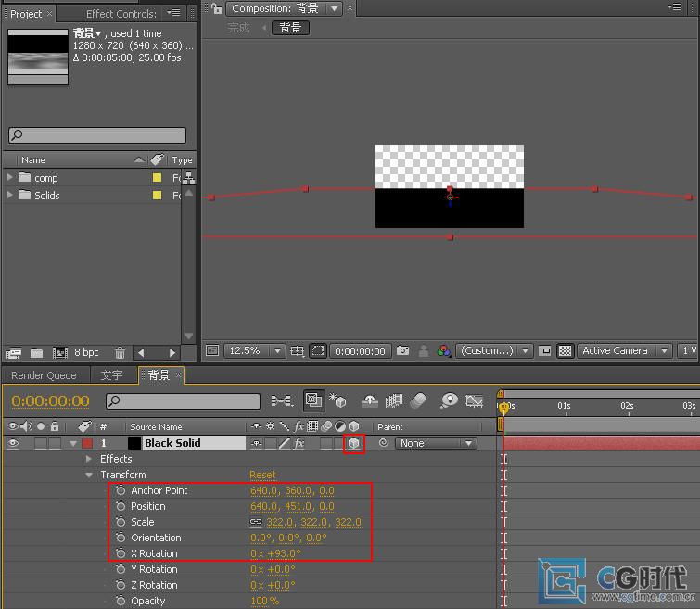Collapse the Black Solid layer properties
700x609 pixels.
click(x=72, y=443)
